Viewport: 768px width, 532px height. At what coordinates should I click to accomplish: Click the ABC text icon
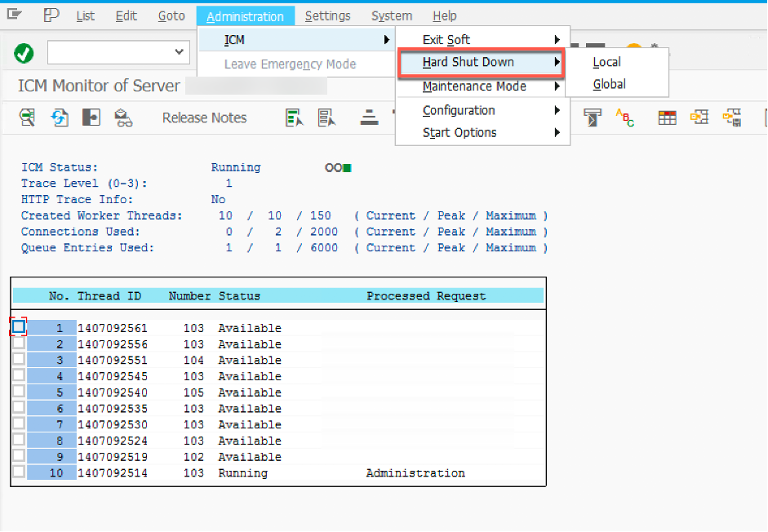624,117
